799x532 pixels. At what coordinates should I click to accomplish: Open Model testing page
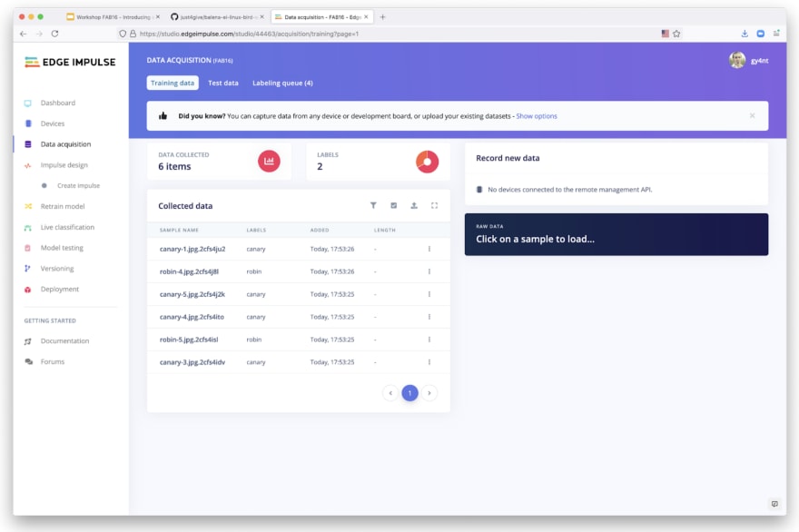pyautogui.click(x=62, y=248)
